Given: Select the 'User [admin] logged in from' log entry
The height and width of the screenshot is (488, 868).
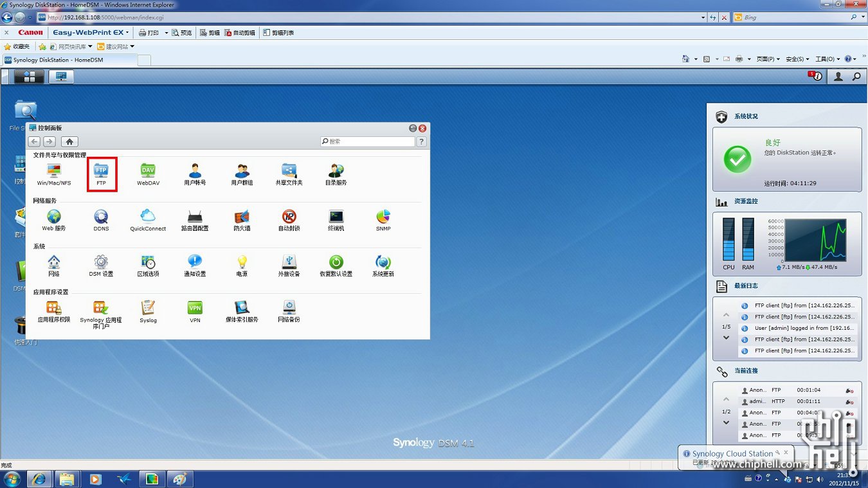Looking at the screenshot, I should (x=798, y=328).
